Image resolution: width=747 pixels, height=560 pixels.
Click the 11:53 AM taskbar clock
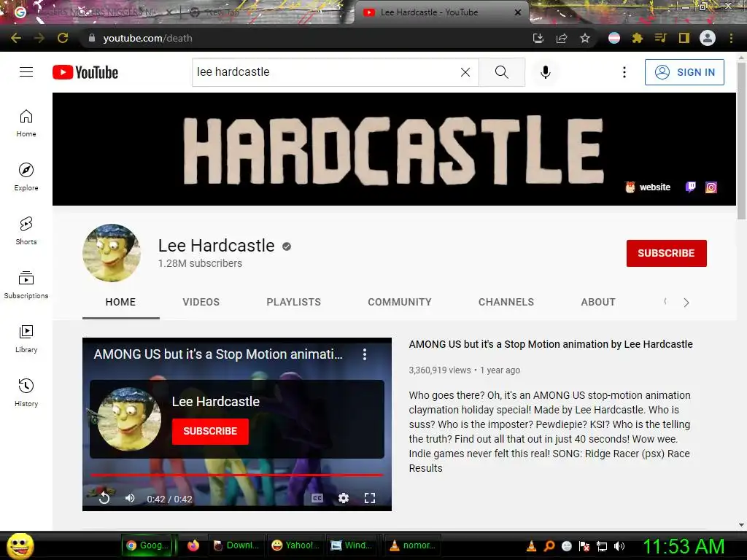tap(684, 546)
